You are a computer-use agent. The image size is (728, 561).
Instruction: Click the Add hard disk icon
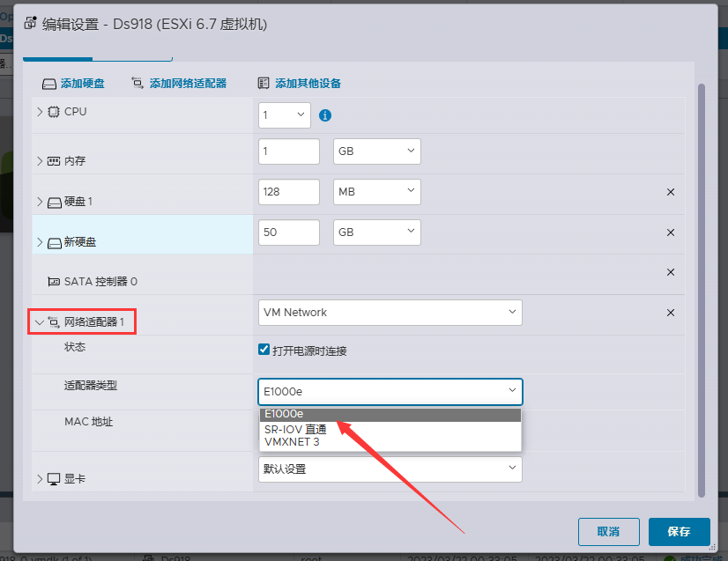point(49,84)
